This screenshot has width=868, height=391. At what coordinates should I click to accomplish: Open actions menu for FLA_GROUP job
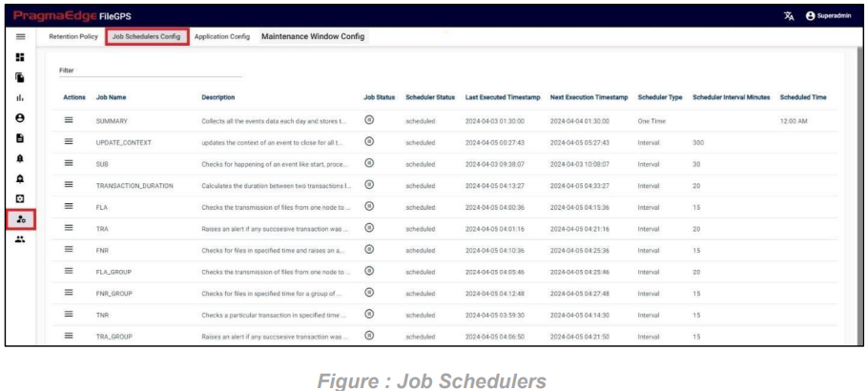click(70, 271)
